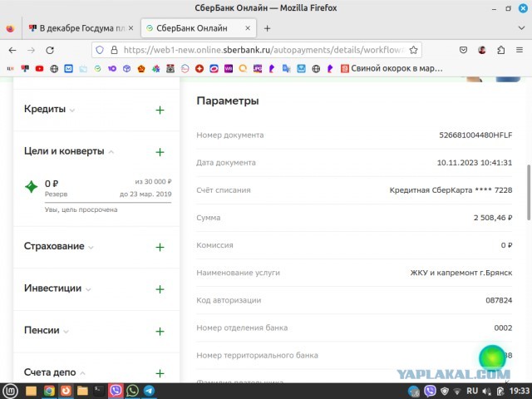This screenshot has width=532, height=399.
Task: Click the Страхование section heading
Action: click(54, 246)
